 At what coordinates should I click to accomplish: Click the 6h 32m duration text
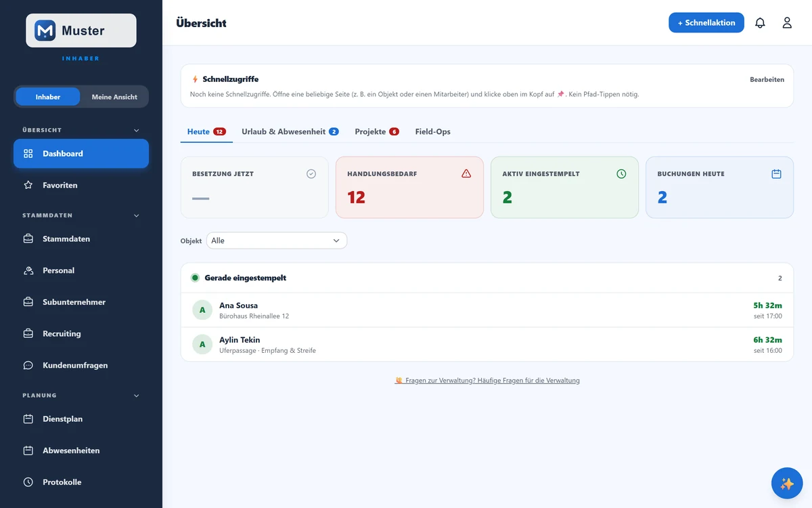767,340
